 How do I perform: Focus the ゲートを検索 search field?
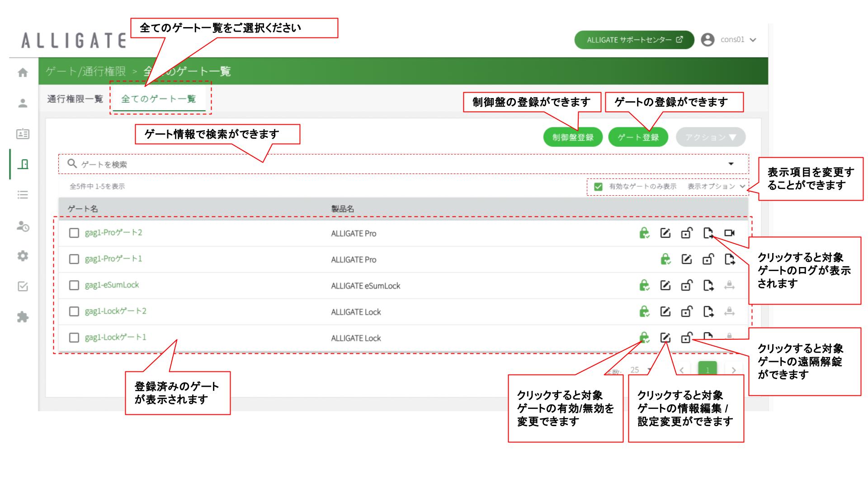tap(403, 164)
